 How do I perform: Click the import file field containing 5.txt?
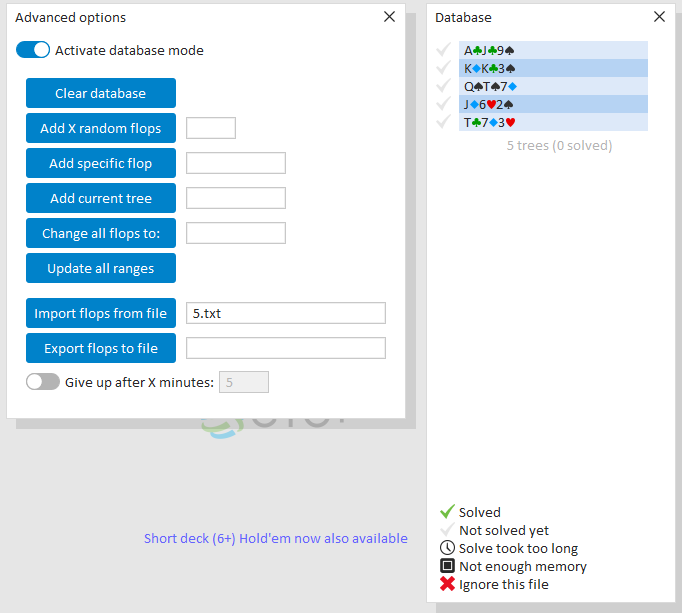click(286, 313)
